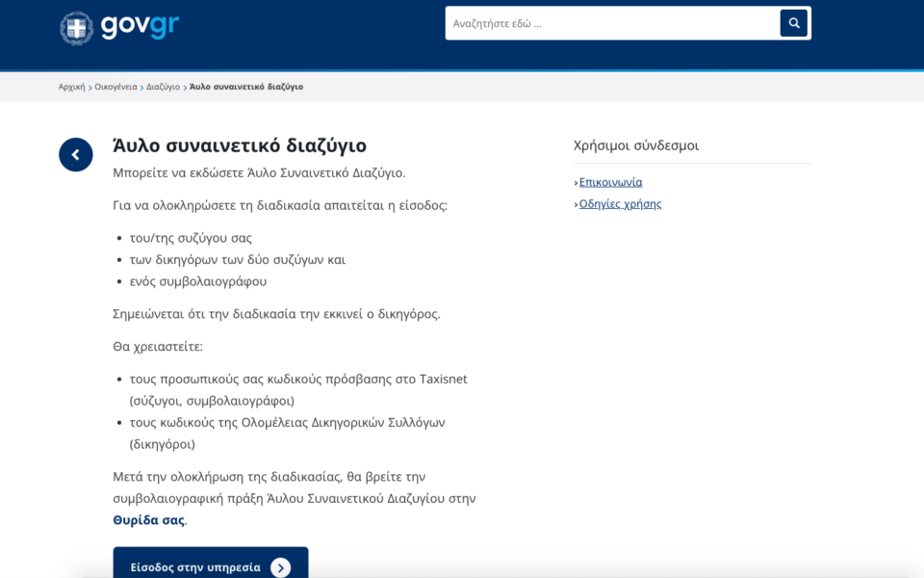Screen dimensions: 924x578
Task: Click the breadcrumb chevron after Αρχική
Action: pos(90,88)
